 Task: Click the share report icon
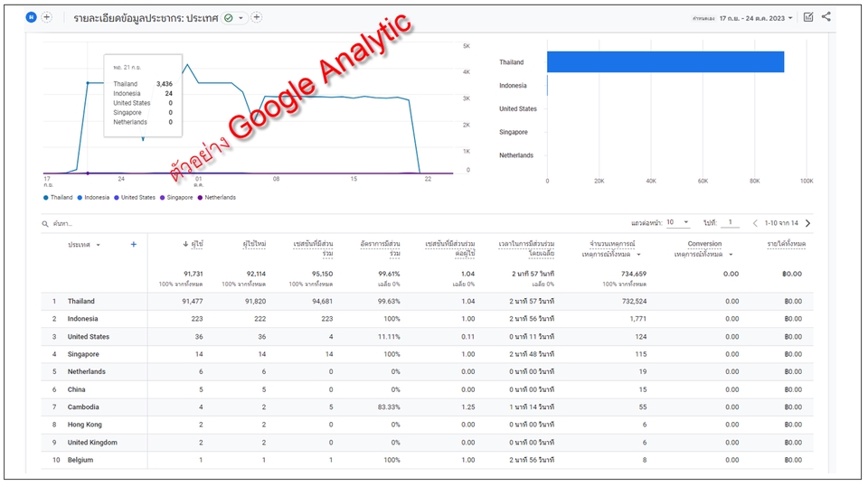pyautogui.click(x=826, y=16)
